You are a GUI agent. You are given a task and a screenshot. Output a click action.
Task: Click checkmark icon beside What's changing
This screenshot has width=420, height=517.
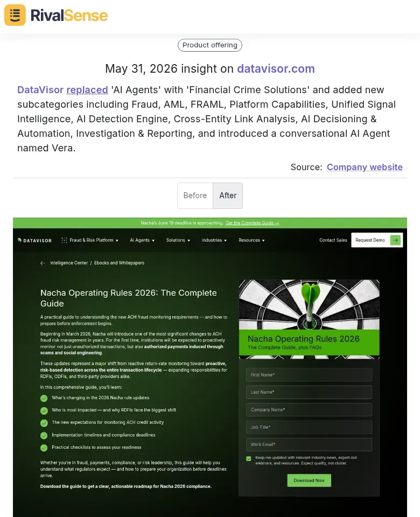pos(44,399)
